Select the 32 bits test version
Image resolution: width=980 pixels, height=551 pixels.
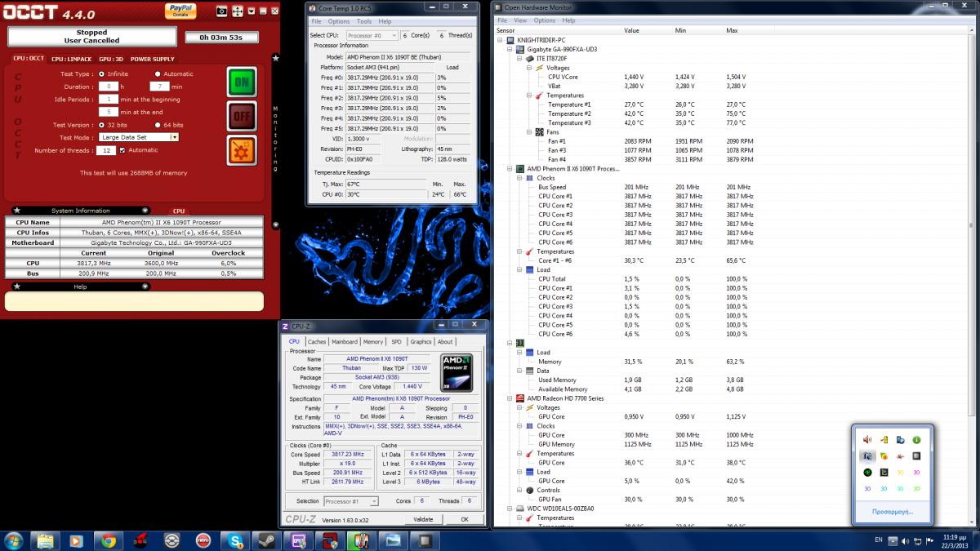[101, 125]
